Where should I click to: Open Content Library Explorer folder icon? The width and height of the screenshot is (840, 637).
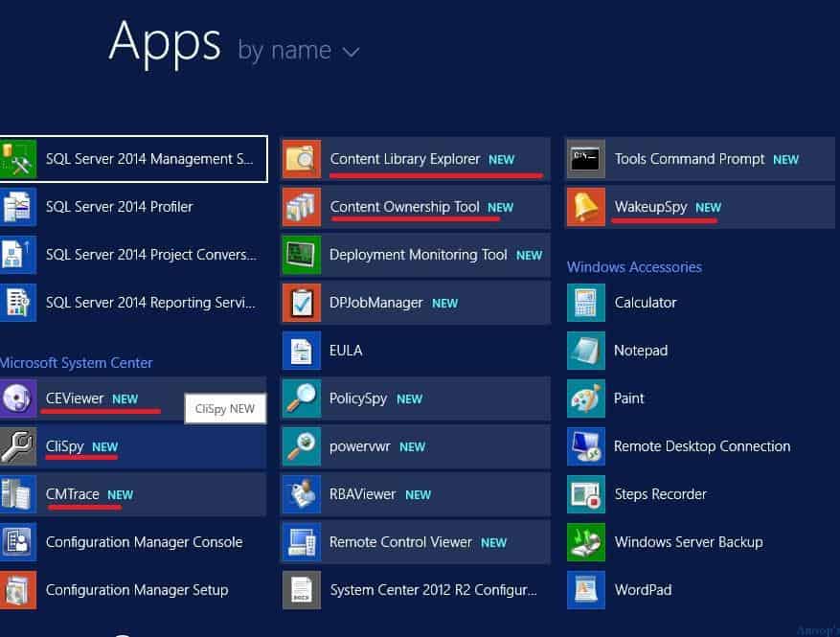click(302, 159)
